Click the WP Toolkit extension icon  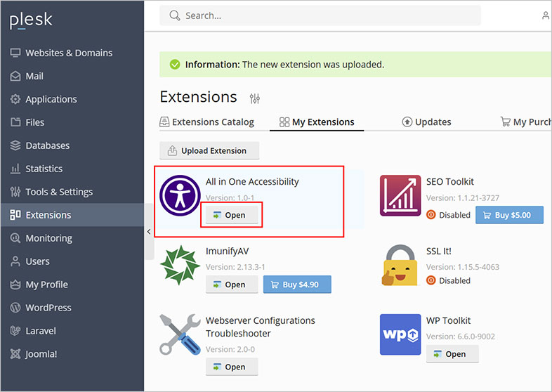(400, 334)
